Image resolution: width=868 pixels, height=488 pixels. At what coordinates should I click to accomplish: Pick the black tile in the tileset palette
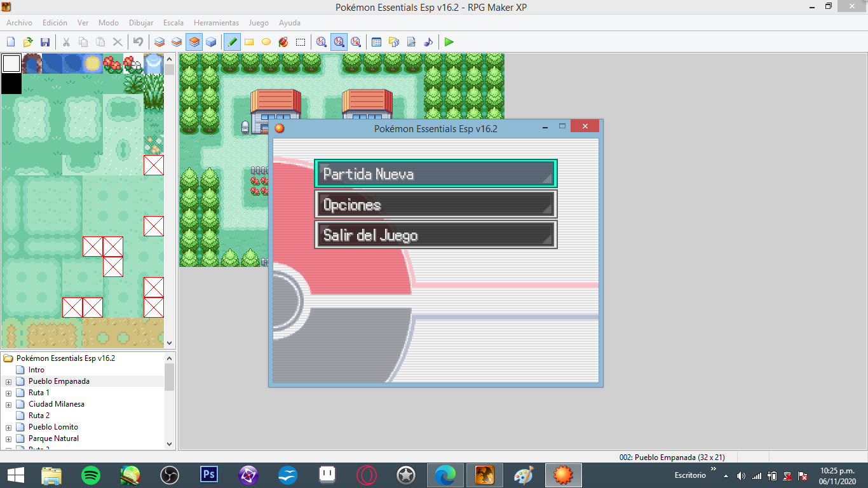(11, 84)
